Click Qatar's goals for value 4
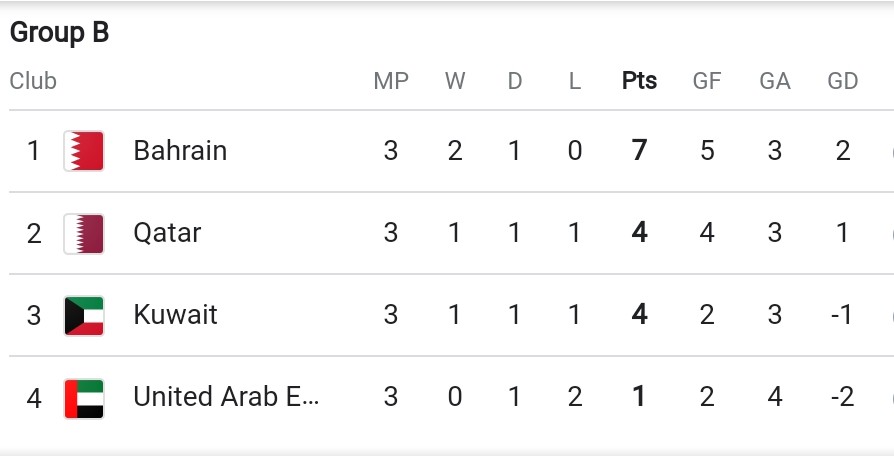The height and width of the screenshot is (456, 894). pyautogui.click(x=707, y=233)
